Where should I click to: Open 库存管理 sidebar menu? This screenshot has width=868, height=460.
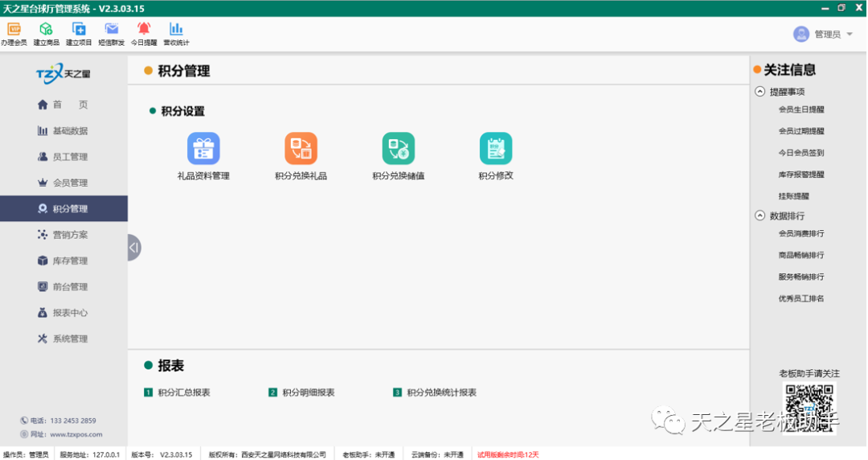63,261
